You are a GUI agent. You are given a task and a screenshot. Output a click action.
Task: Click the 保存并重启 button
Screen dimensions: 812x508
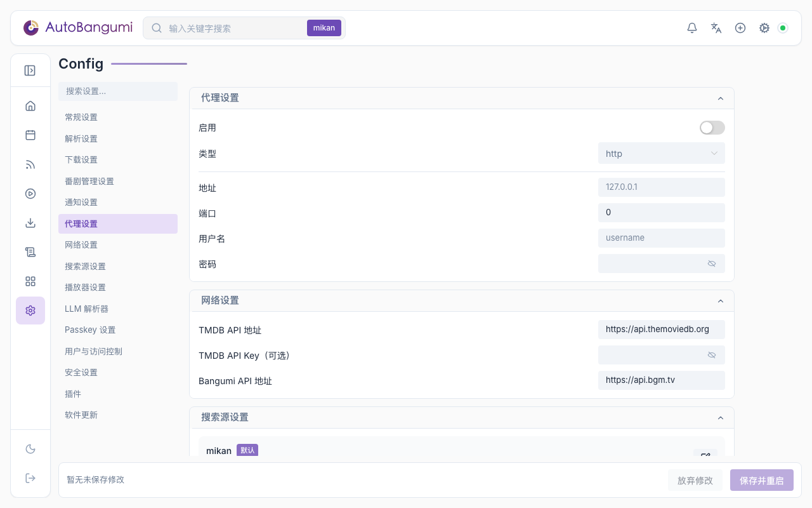pos(762,480)
